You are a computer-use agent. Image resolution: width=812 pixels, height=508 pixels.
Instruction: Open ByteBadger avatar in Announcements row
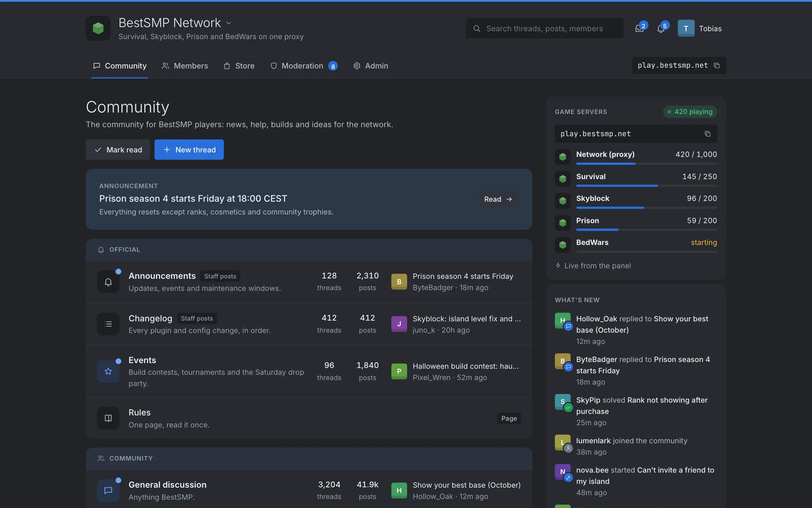(x=399, y=281)
